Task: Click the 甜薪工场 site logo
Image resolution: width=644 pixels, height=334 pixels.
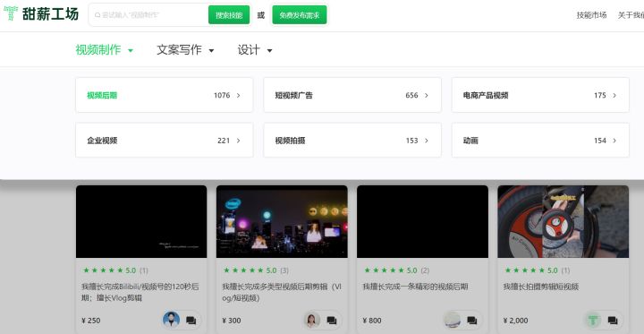Action: (x=40, y=14)
